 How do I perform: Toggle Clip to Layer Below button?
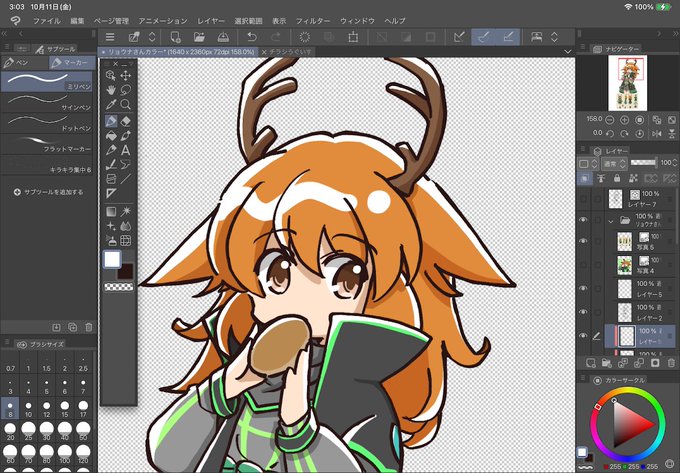pyautogui.click(x=584, y=178)
